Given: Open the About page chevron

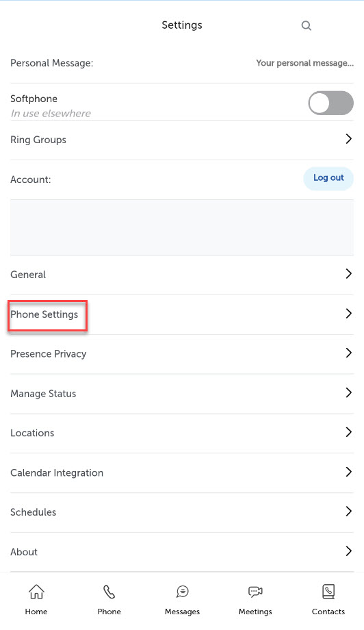Looking at the screenshot, I should point(349,551).
